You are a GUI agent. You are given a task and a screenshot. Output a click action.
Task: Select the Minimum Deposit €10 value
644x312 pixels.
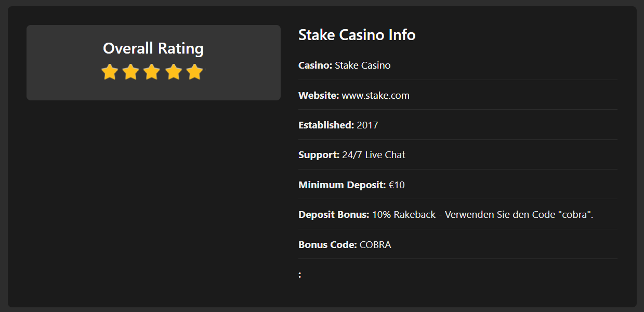point(397,185)
